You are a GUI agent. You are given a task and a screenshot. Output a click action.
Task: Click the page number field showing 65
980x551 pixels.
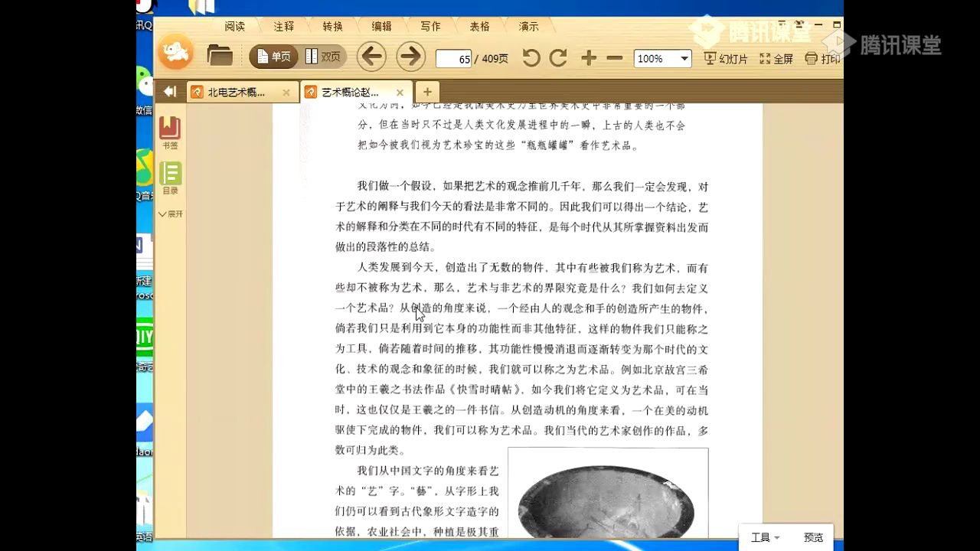coord(453,58)
